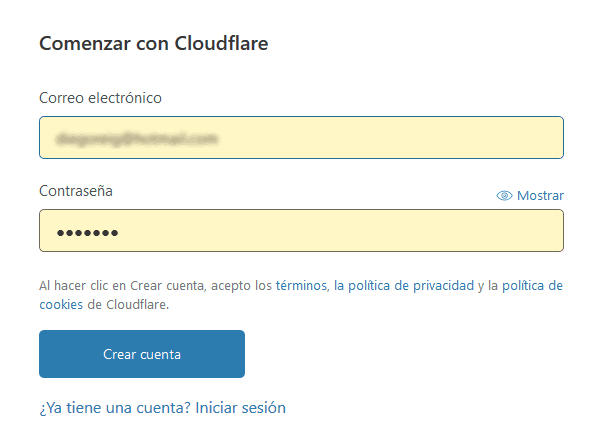Open la política de privacidad link
This screenshot has height=446, width=603.
tap(404, 286)
